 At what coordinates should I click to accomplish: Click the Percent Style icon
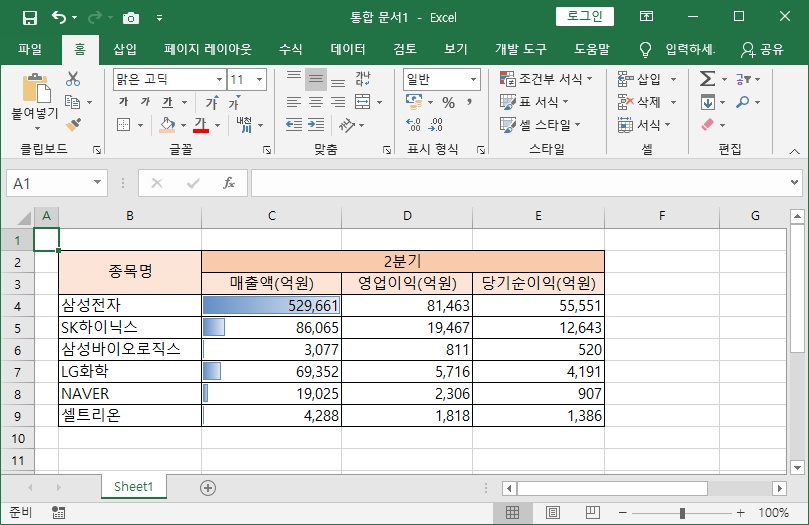coord(448,103)
